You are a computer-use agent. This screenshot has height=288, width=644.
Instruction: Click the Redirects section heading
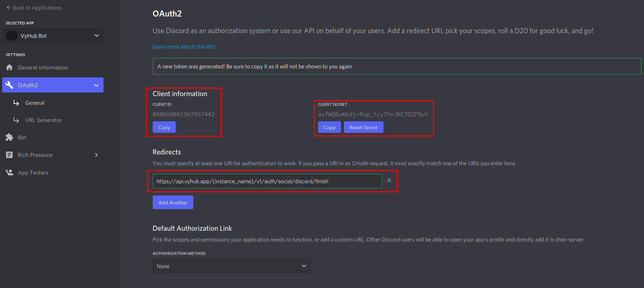[167, 152]
